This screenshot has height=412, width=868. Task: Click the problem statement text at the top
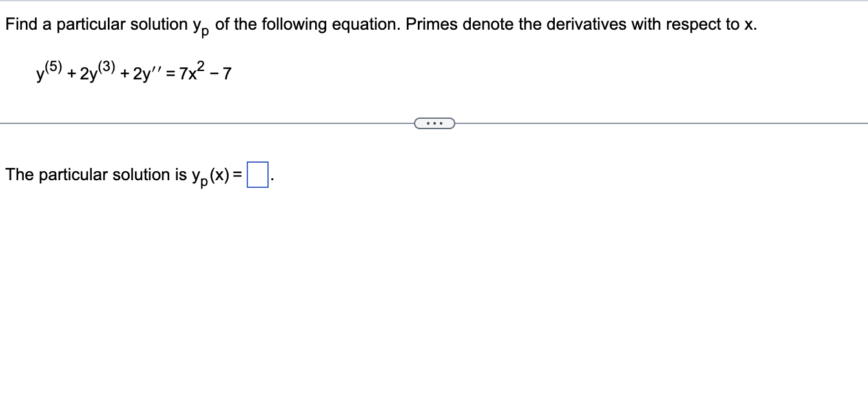258,24
